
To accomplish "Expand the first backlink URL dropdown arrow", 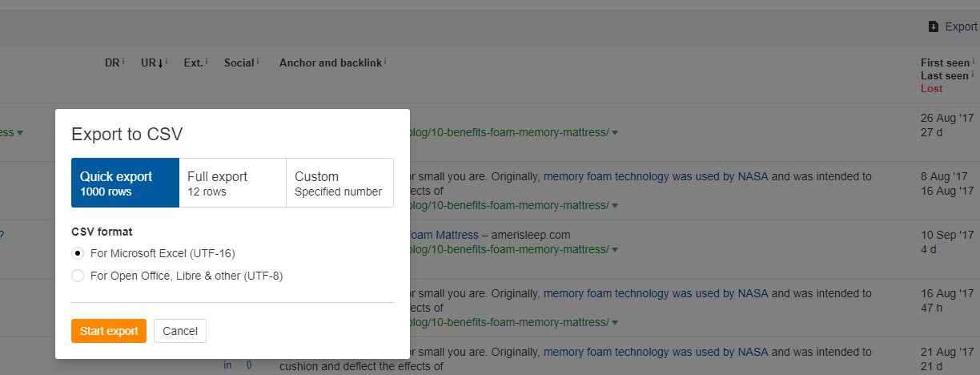I will pos(615,133).
